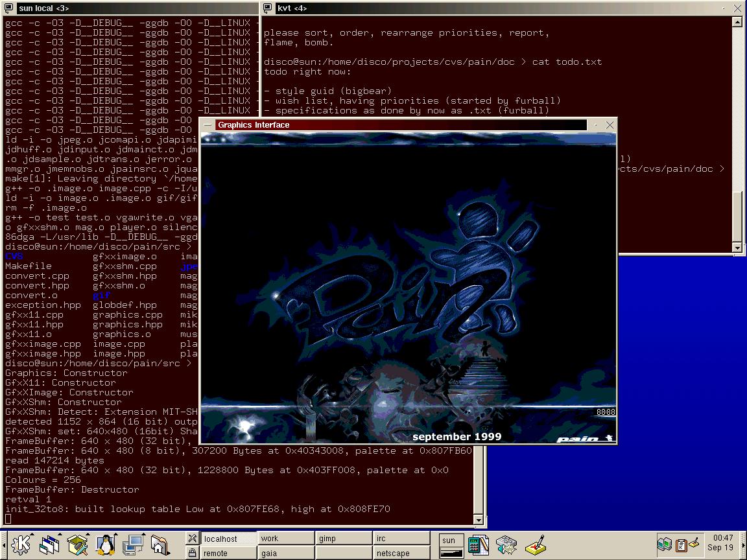
Task: Open sun local terminal window menu icon
Action: [8, 8]
